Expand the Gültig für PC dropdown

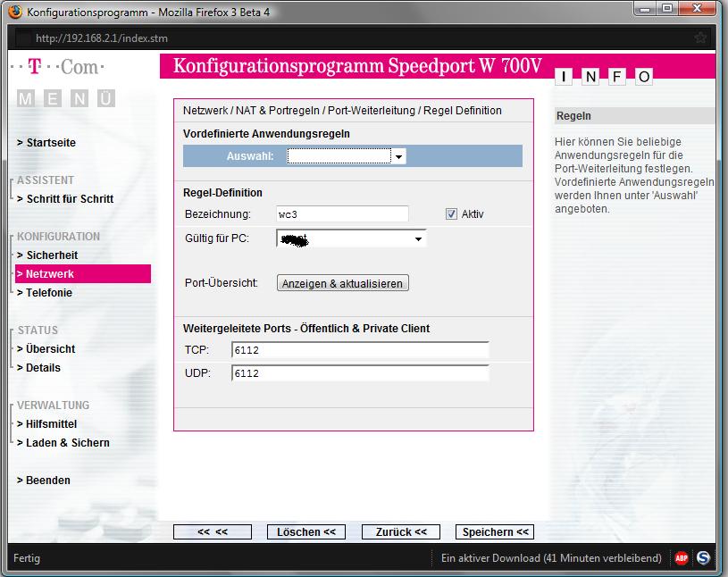(351, 238)
